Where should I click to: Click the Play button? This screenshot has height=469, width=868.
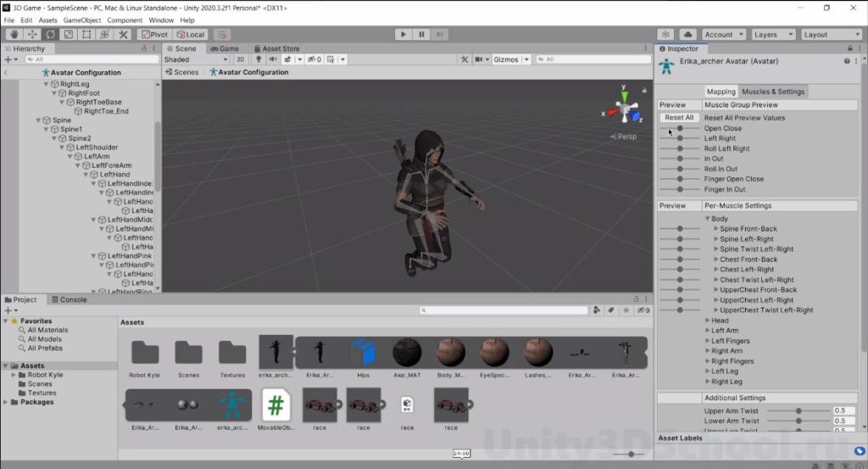coord(403,34)
